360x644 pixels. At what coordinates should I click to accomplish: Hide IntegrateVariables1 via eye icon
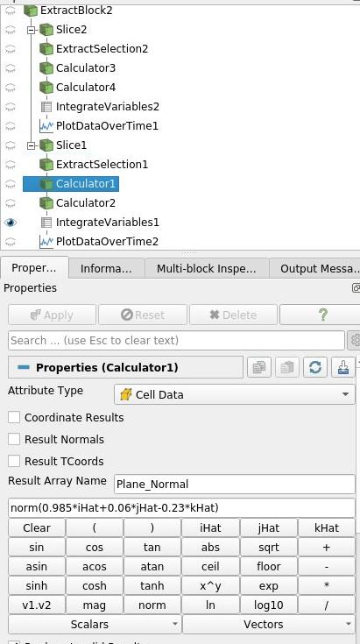[x=11, y=223]
